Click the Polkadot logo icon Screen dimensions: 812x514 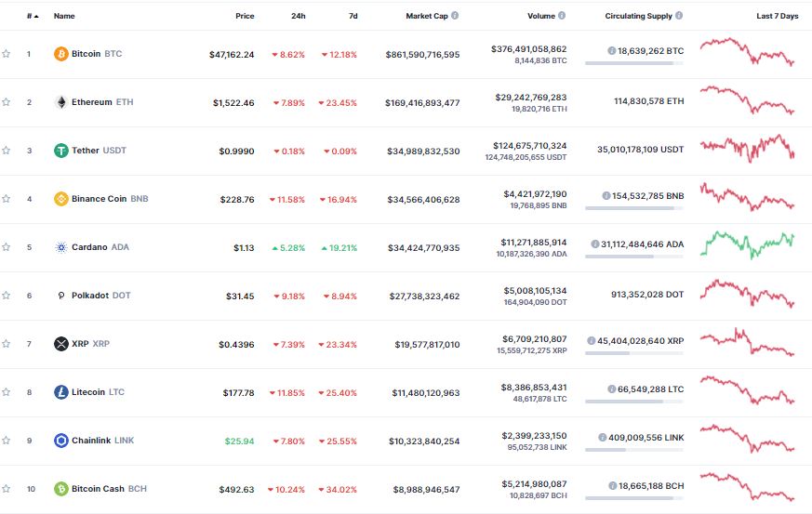61,296
